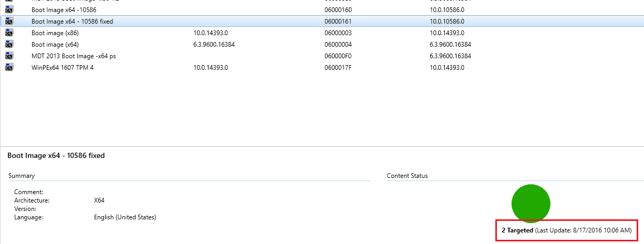
Task: Open the 2 Targeted status text
Action: [x=517, y=230]
